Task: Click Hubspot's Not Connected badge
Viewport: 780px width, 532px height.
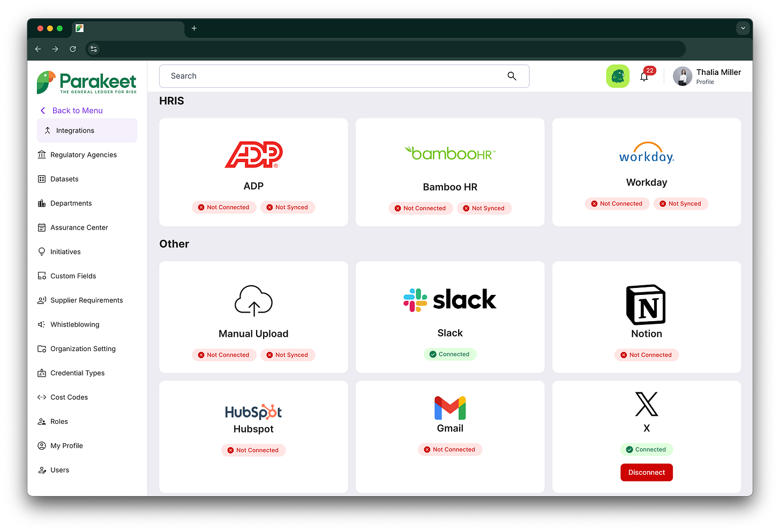Action: 253,450
